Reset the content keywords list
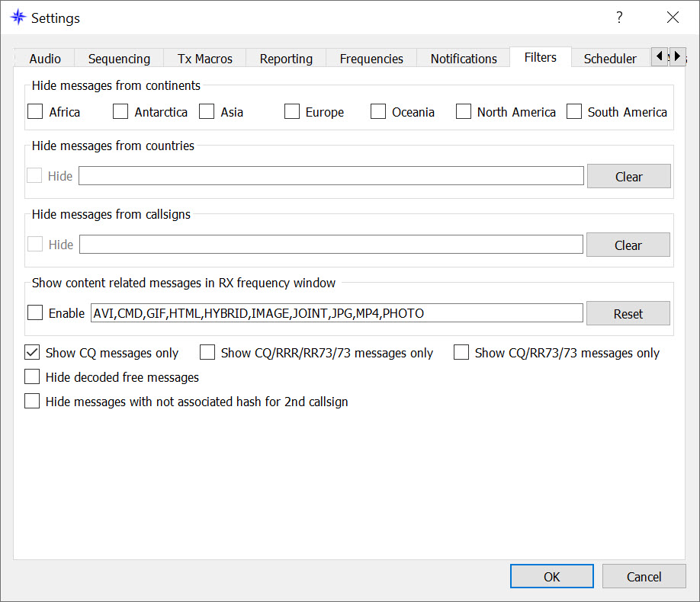This screenshot has width=700, height=602. pos(628,314)
